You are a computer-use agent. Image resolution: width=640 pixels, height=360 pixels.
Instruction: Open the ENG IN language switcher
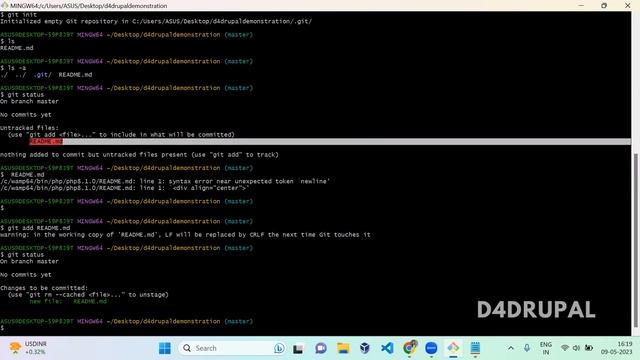(546, 348)
